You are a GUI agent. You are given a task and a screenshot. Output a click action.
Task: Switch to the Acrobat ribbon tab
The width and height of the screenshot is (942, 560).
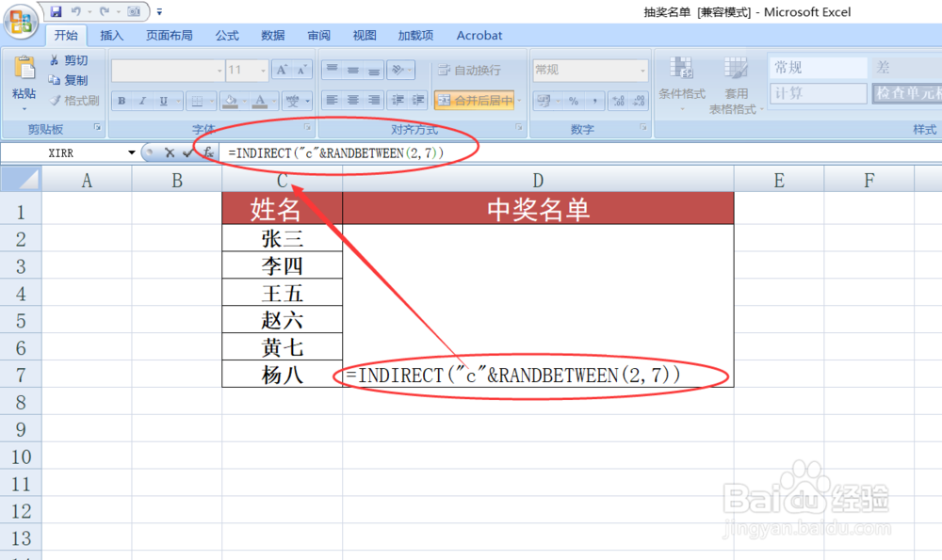pos(479,35)
